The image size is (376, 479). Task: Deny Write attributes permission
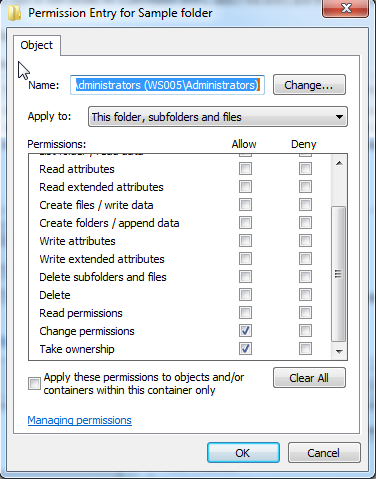pos(305,241)
